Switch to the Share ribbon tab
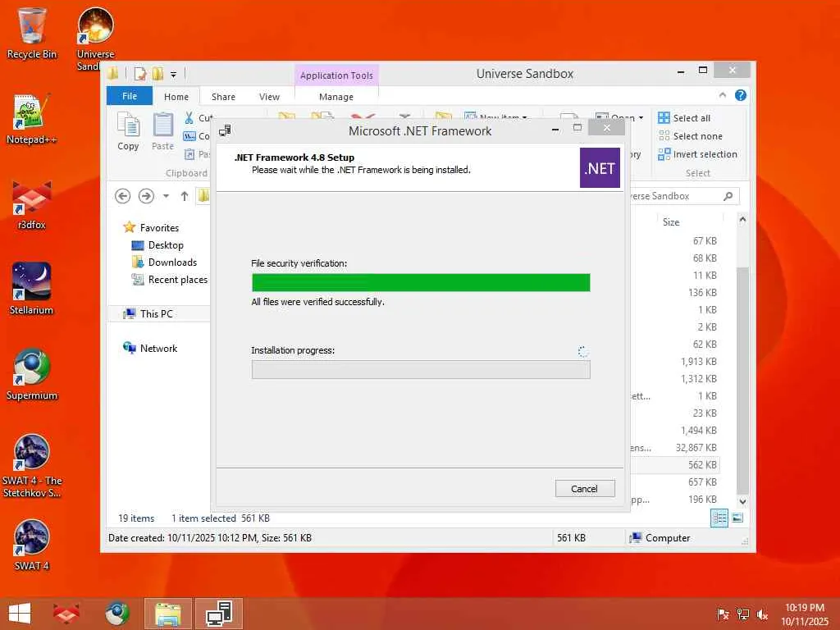 coord(223,97)
